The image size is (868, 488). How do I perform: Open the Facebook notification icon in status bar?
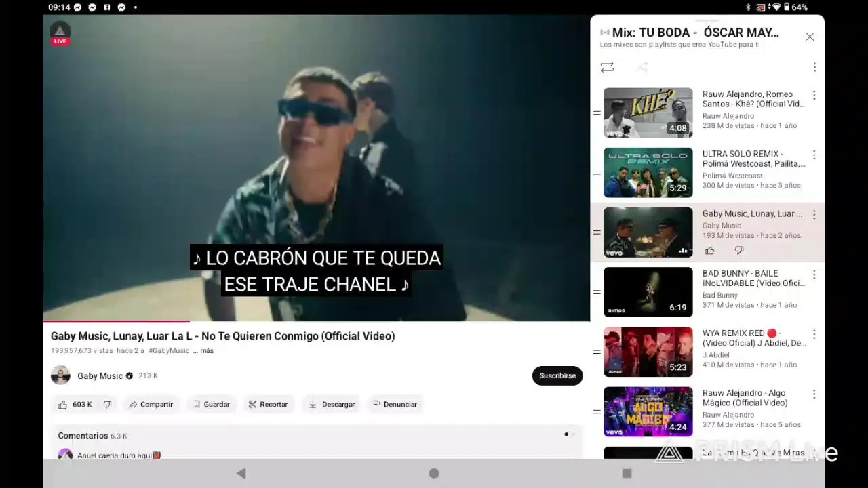coord(106,7)
